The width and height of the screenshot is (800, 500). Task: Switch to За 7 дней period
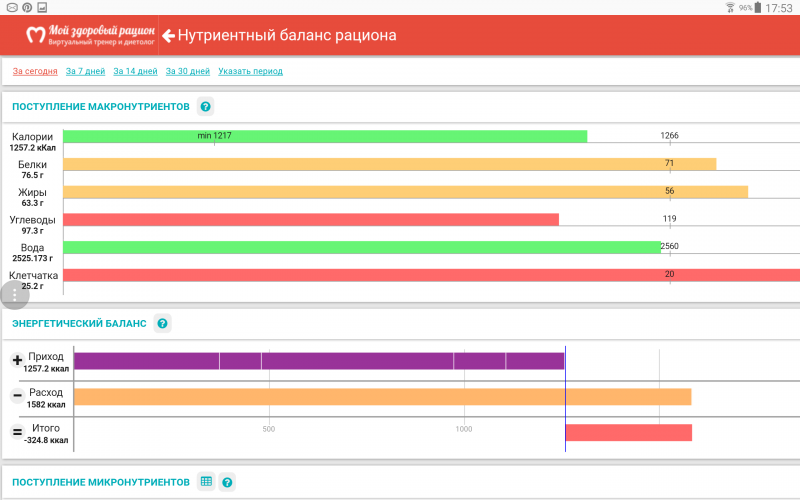point(85,71)
